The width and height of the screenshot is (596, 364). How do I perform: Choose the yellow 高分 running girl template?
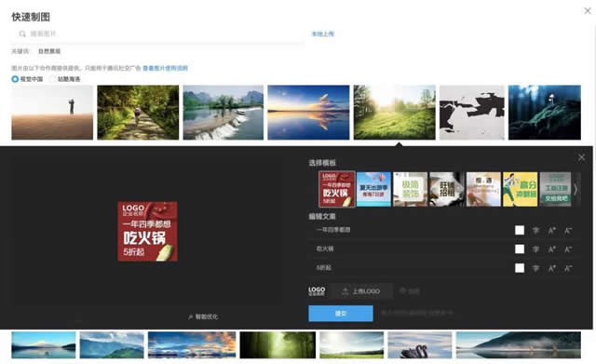(x=520, y=189)
